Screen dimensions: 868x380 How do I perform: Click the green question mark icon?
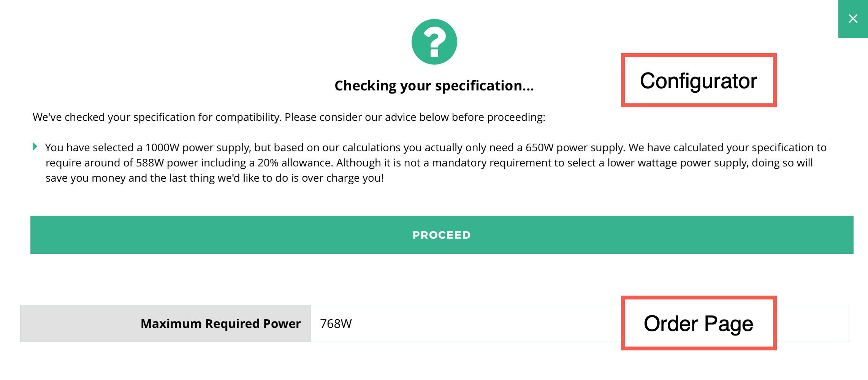434,42
